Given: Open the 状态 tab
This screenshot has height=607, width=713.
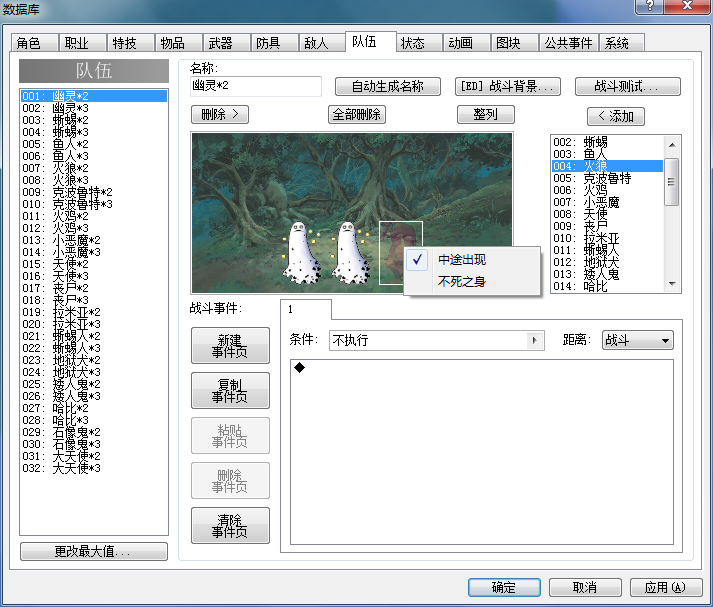Looking at the screenshot, I should (x=419, y=43).
